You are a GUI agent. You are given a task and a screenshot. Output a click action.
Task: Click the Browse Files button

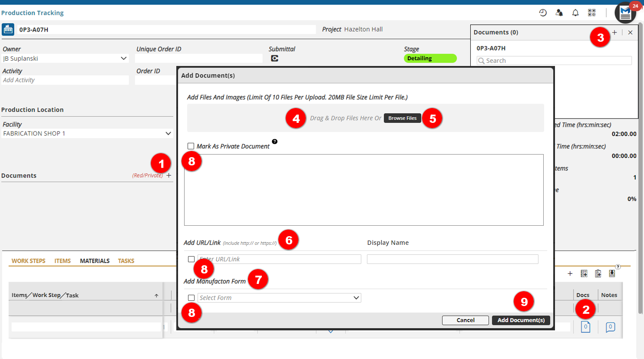point(402,118)
